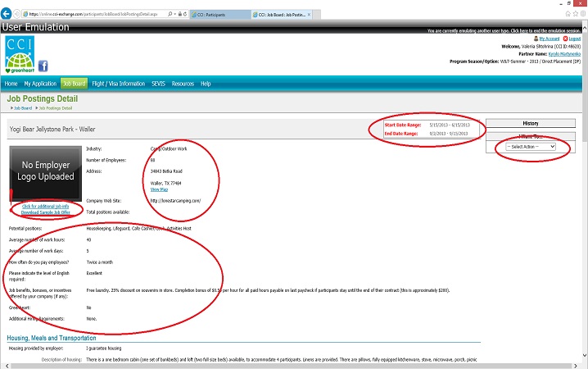Click the My Account link
Viewport: 588px width, 369px height.
click(x=550, y=39)
